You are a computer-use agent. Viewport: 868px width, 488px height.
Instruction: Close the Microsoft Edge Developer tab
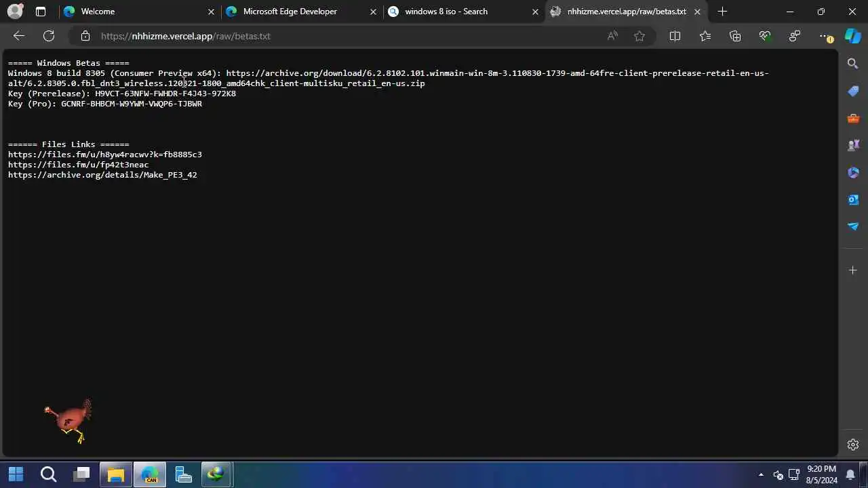click(373, 12)
